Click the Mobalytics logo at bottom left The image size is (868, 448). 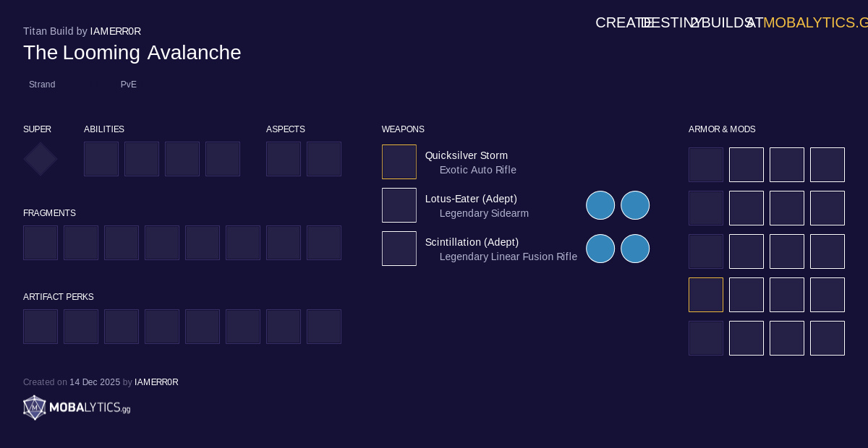(x=77, y=408)
